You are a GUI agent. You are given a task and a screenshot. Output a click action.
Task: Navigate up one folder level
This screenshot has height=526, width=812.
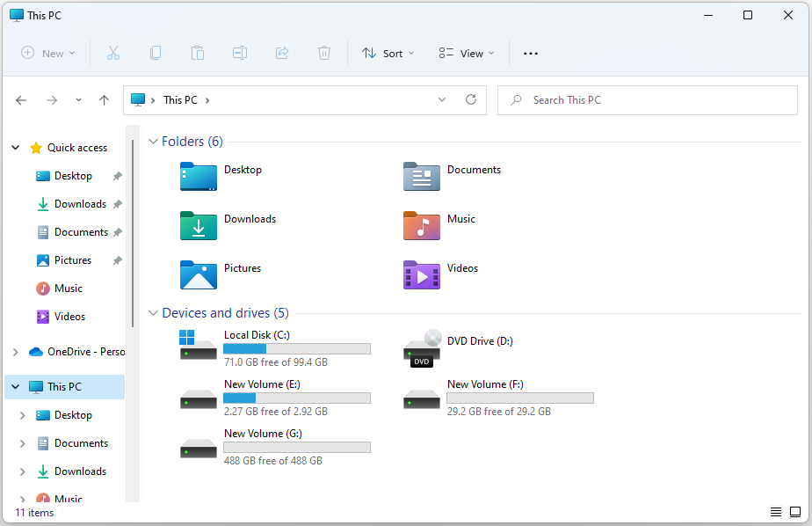point(104,99)
